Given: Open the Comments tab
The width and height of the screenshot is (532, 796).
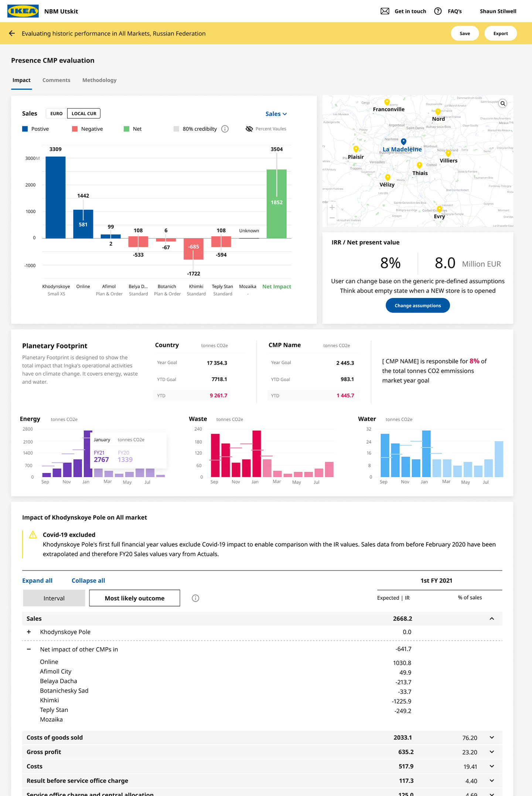Looking at the screenshot, I should tap(56, 80).
